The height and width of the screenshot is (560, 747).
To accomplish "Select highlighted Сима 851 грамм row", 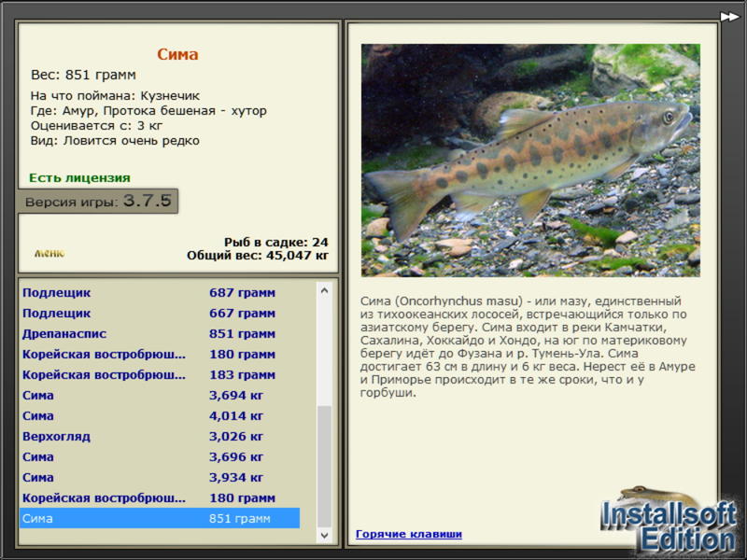I will tap(160, 518).
